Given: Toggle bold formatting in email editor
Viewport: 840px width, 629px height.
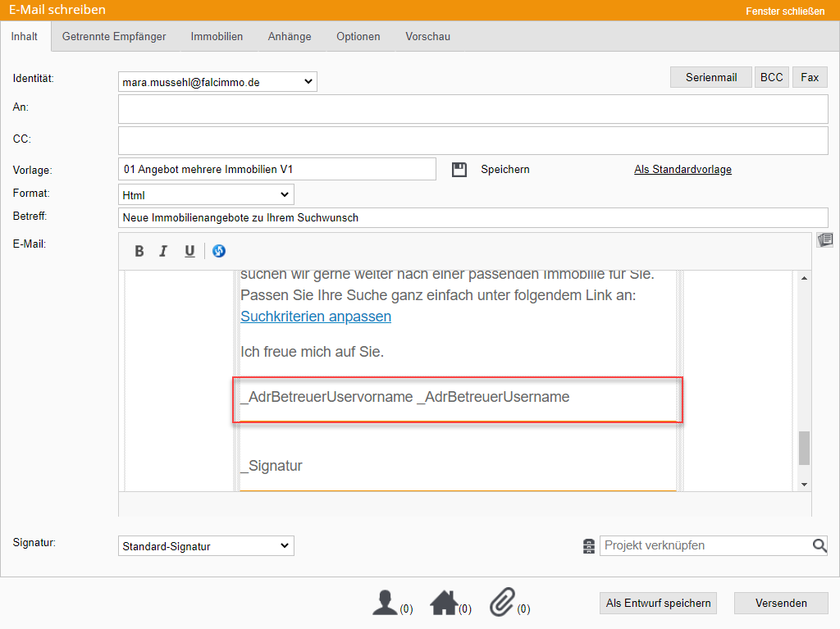Looking at the screenshot, I should (139, 251).
